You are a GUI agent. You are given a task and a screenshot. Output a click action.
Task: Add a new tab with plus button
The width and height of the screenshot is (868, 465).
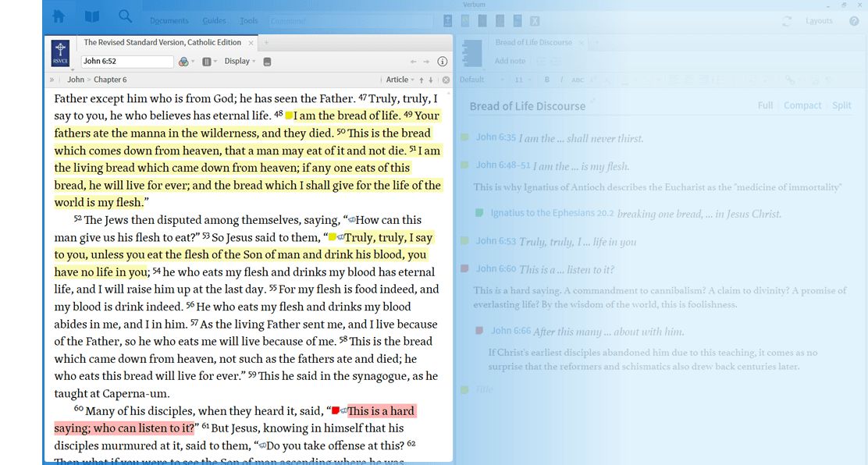(266, 43)
